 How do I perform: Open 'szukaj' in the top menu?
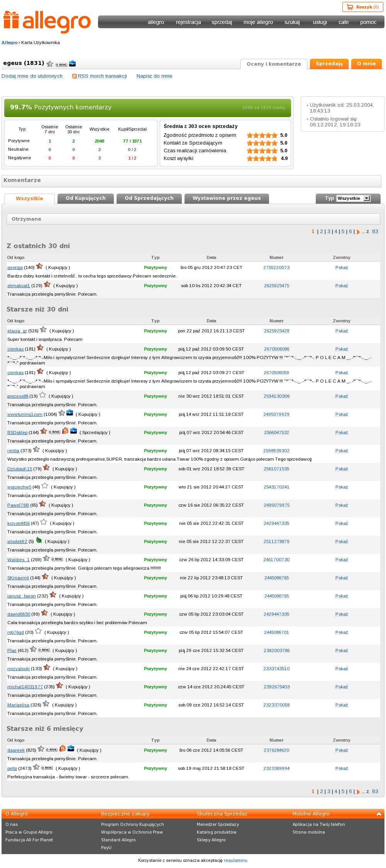click(x=292, y=22)
